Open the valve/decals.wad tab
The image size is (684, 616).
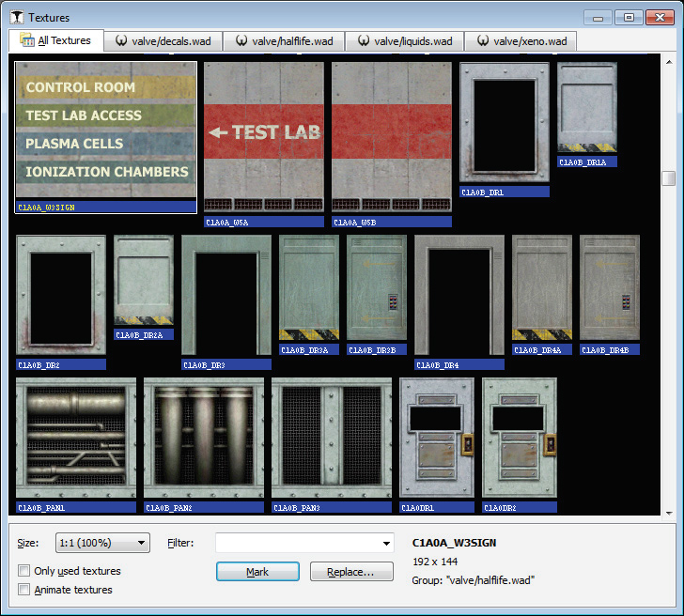(x=163, y=41)
